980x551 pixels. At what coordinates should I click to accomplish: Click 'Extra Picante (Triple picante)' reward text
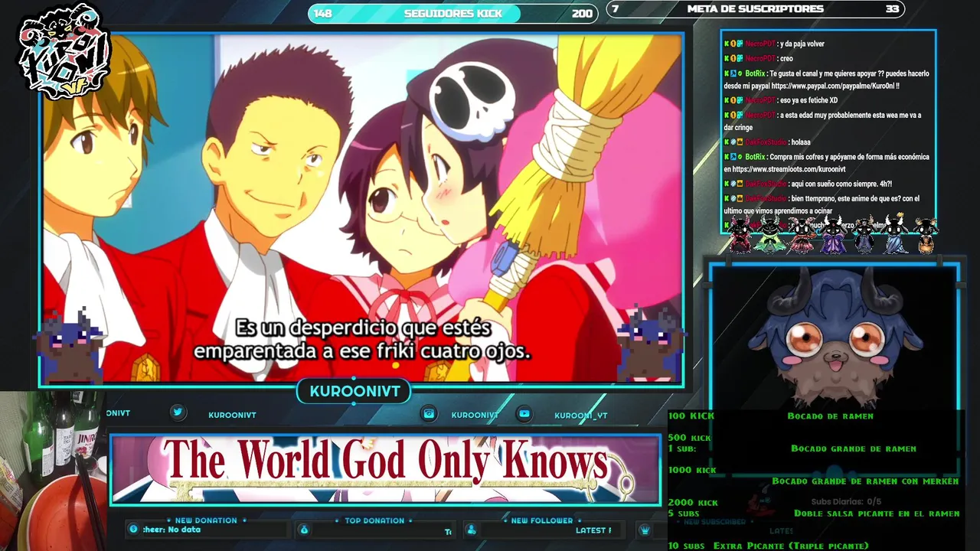[x=791, y=546]
